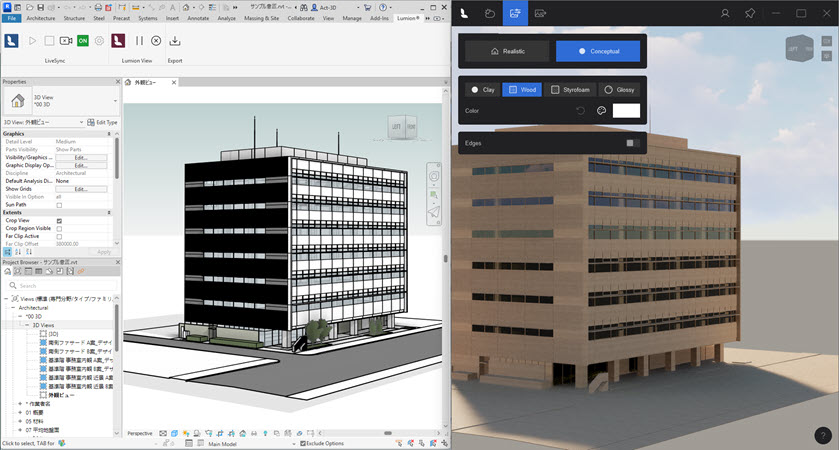The image size is (839, 450).
Task: Click the LiveSync play icon
Action: pos(32,41)
